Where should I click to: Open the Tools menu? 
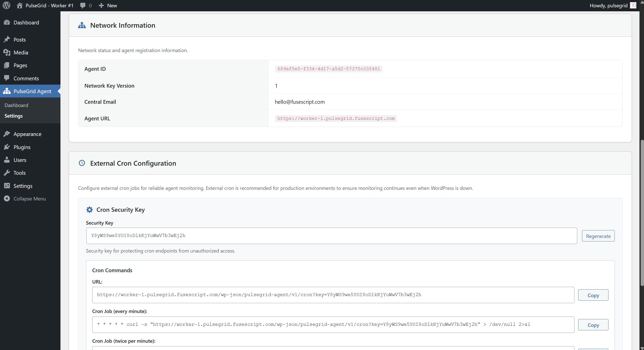tap(19, 173)
